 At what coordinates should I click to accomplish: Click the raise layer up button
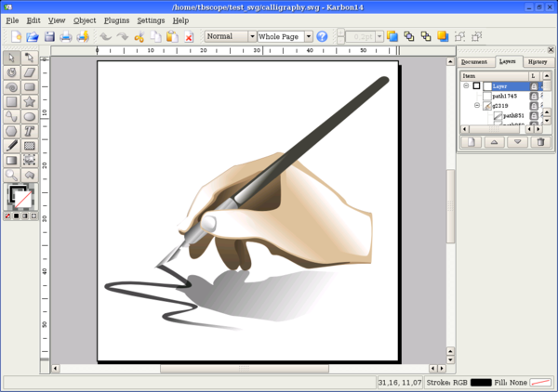495,142
